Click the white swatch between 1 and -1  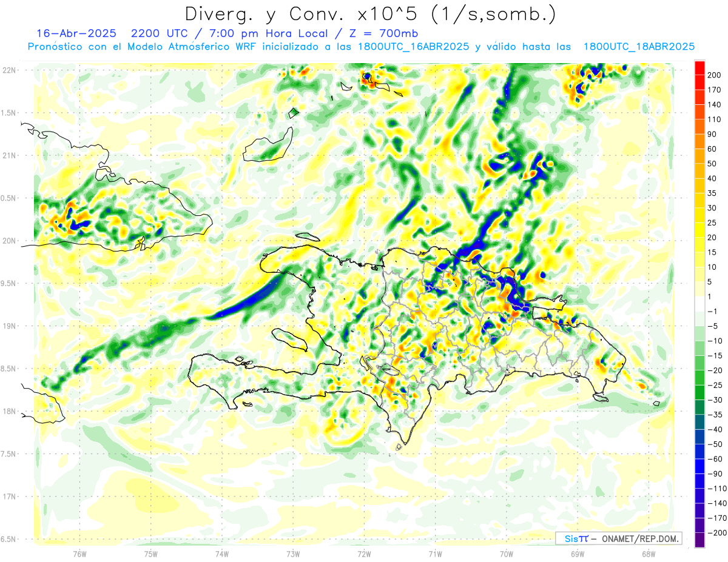click(700, 304)
